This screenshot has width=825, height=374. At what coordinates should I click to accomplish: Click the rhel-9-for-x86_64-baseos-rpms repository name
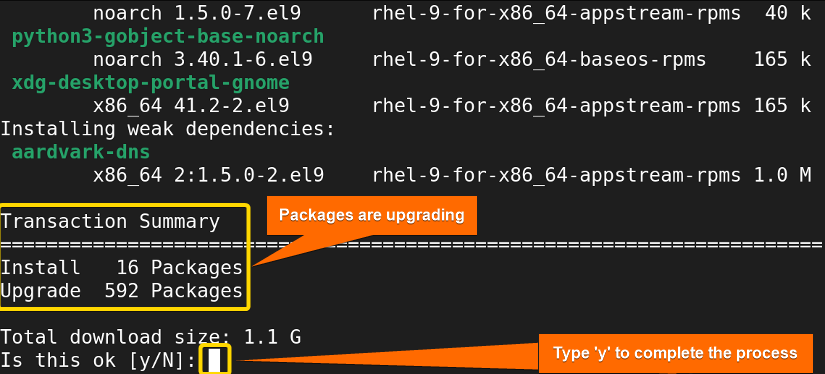pos(539,59)
